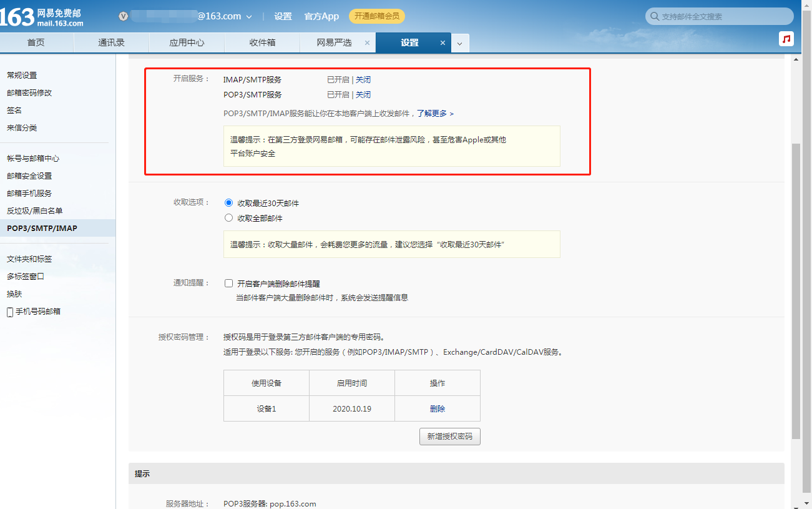Viewport: 812px width, 509px height.
Task: Click the 使用设备 column header
Action: tap(267, 383)
